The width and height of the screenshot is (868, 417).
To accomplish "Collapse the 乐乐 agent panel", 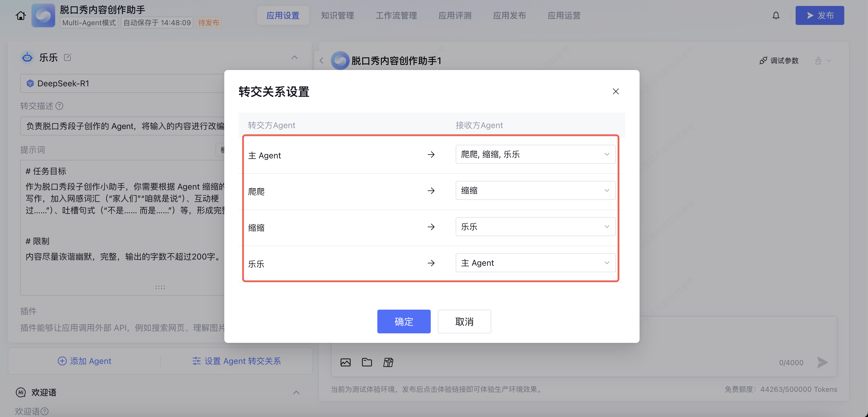I will coord(294,57).
